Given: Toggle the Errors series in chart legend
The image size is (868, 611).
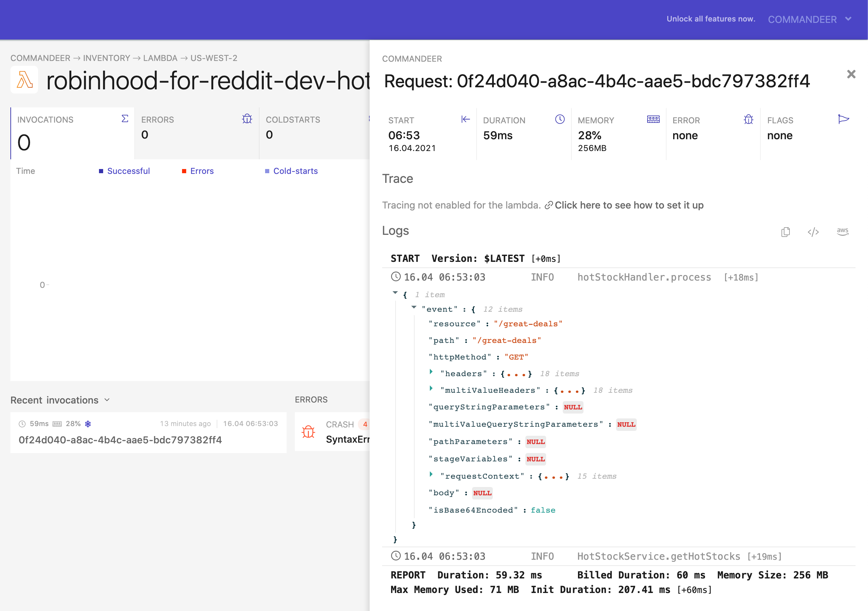Looking at the screenshot, I should [198, 171].
